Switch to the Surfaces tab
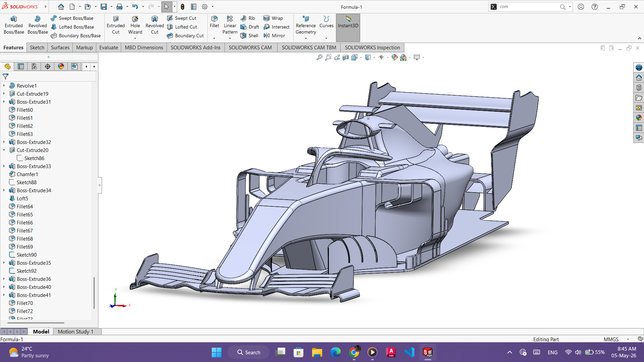Image resolution: width=644 pixels, height=362 pixels. (60, 47)
